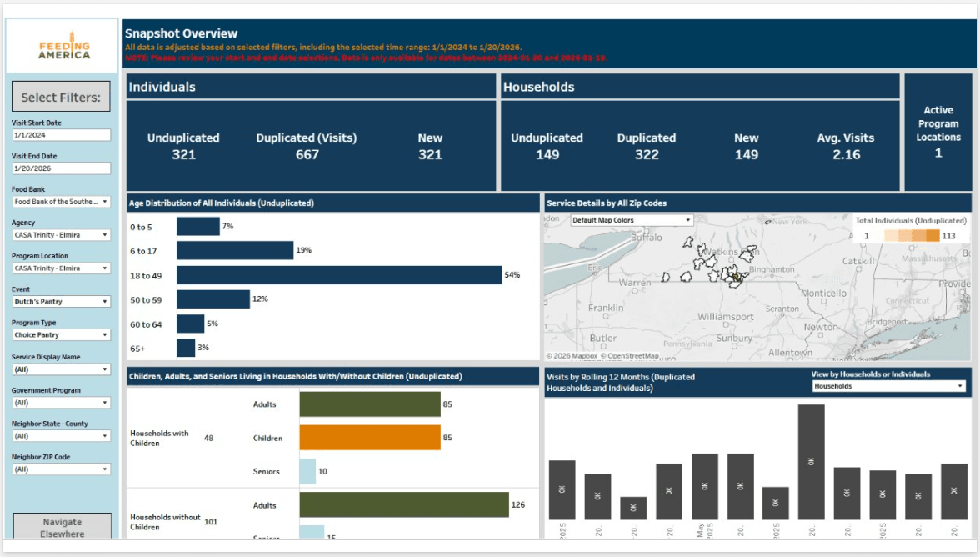Expand the Event dropdown showing Dutch's Pantry
This screenshot has height=557, width=980.
(62, 302)
